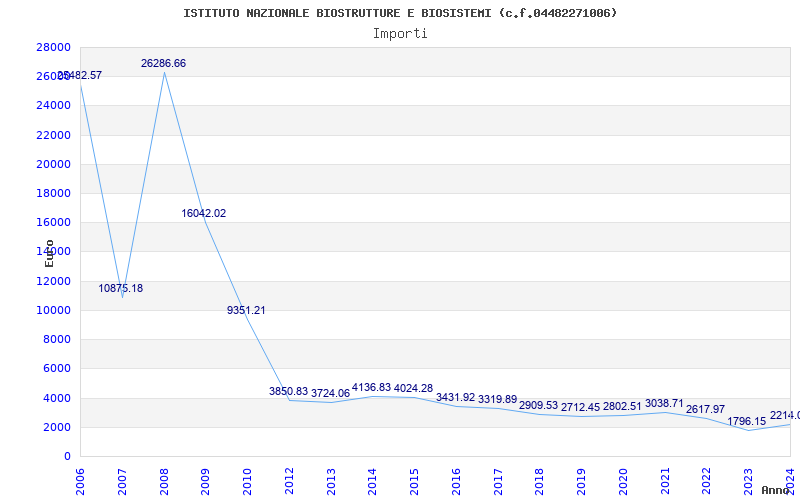Click the 2019 x-axis year label
The height and width of the screenshot is (500, 800).
[582, 482]
